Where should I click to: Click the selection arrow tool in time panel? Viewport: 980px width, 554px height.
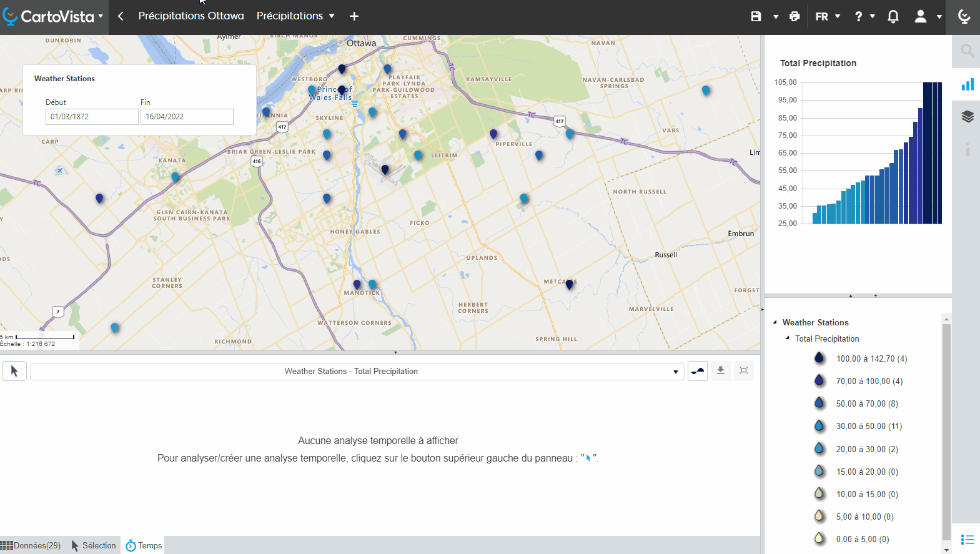14,371
